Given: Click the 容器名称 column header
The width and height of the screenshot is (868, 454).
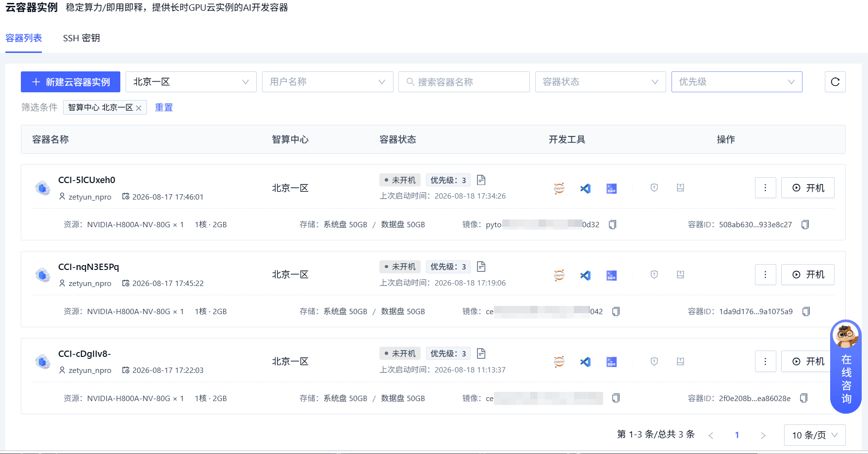Looking at the screenshot, I should coord(50,139).
